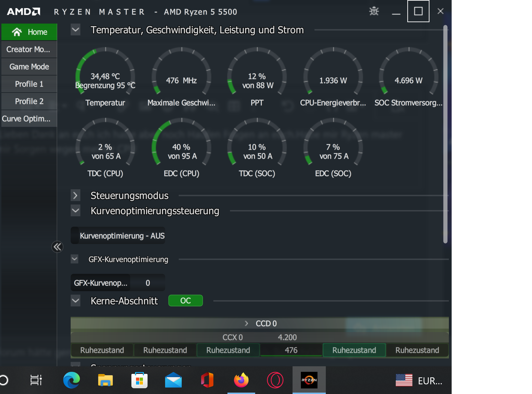Collapse the Temperatur, Geschwindigkeit section
Image resolution: width=532 pixels, height=394 pixels.
point(75,30)
